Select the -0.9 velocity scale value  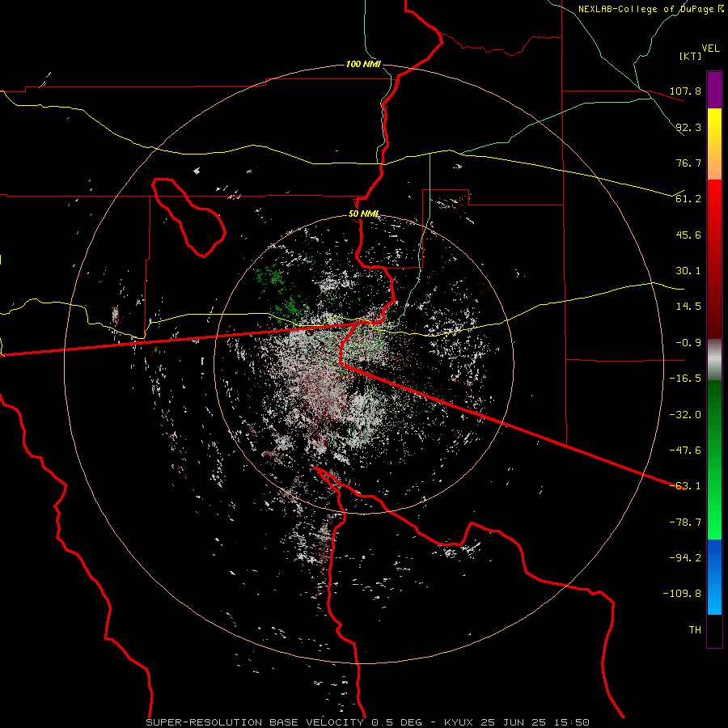pos(685,343)
